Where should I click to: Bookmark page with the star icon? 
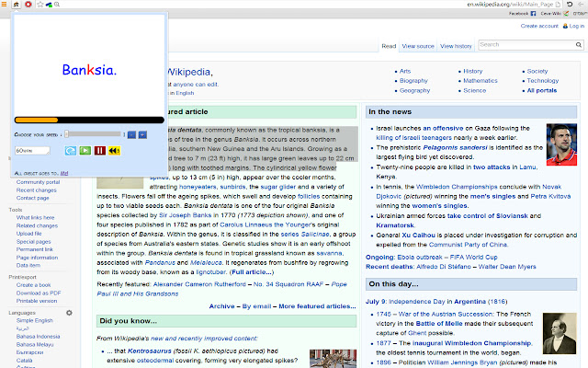tap(40, 5)
